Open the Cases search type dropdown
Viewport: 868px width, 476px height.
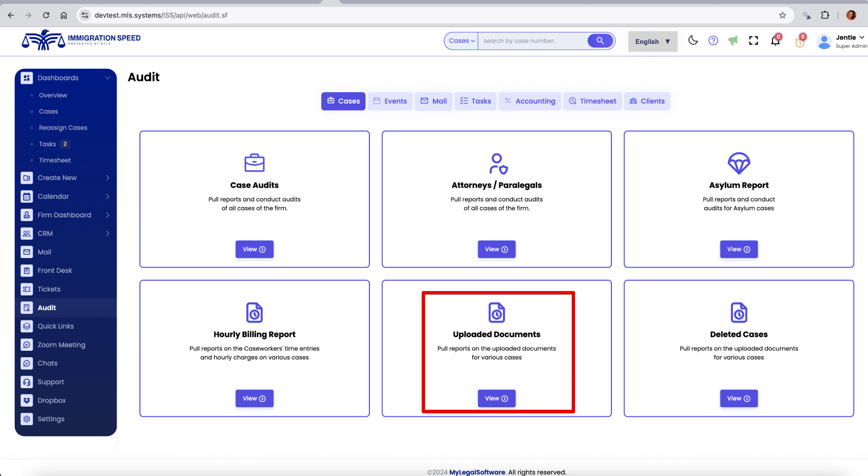coord(461,41)
